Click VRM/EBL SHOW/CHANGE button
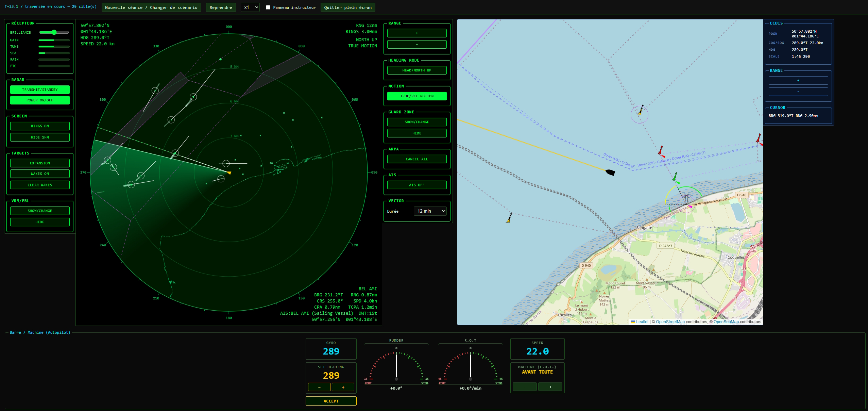 [40, 211]
